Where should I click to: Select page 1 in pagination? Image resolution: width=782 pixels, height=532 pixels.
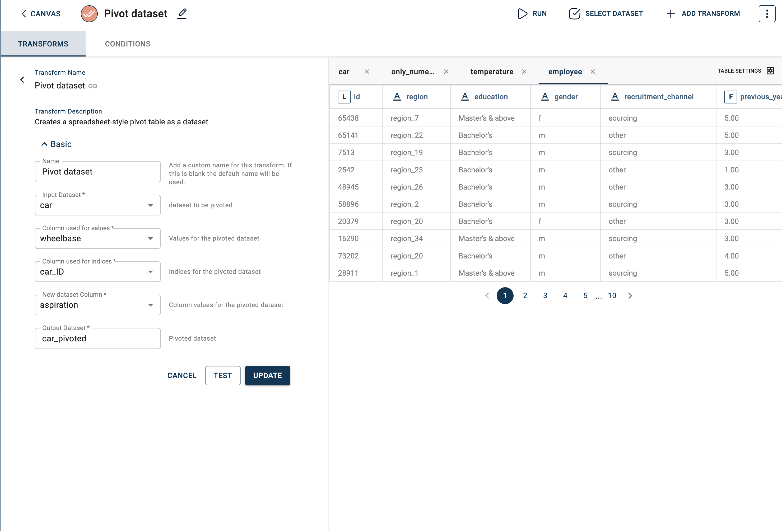click(x=505, y=296)
